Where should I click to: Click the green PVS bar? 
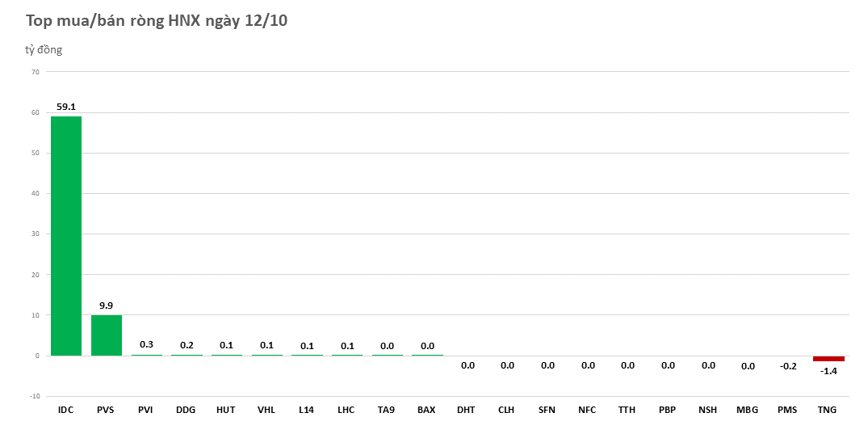coord(106,335)
